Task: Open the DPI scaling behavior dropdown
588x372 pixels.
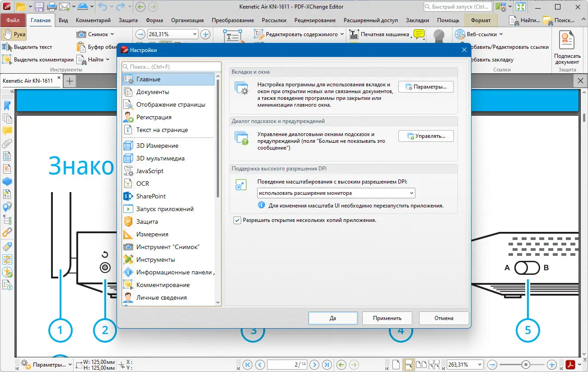Action: pos(336,193)
